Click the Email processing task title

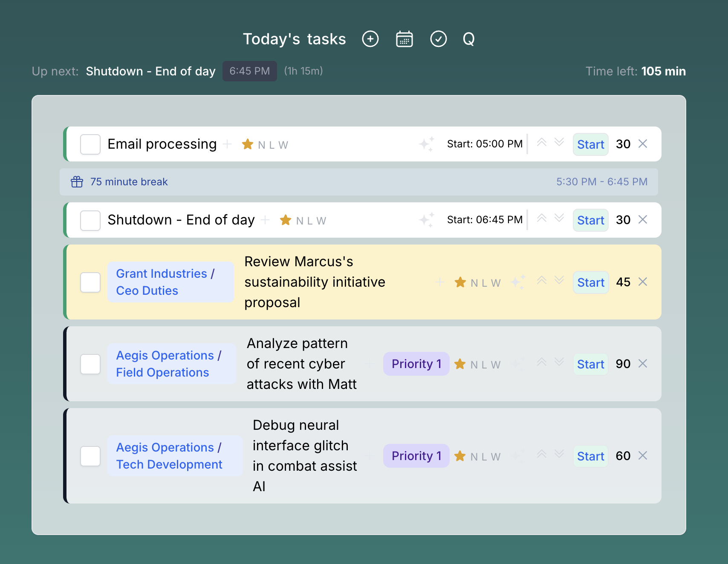coord(162,144)
